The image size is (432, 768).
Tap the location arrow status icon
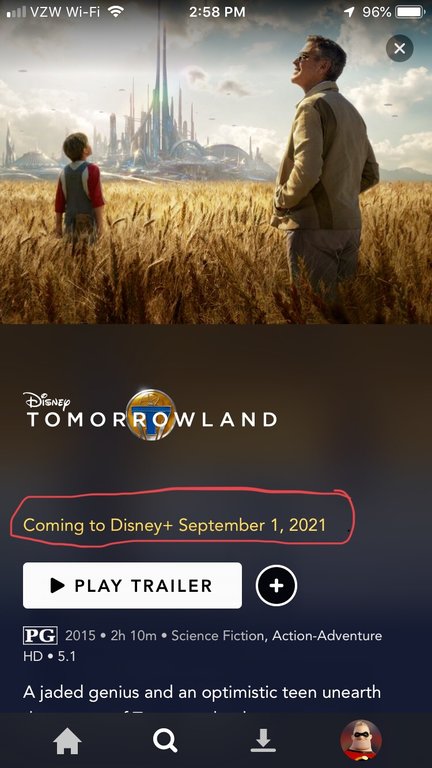click(349, 12)
